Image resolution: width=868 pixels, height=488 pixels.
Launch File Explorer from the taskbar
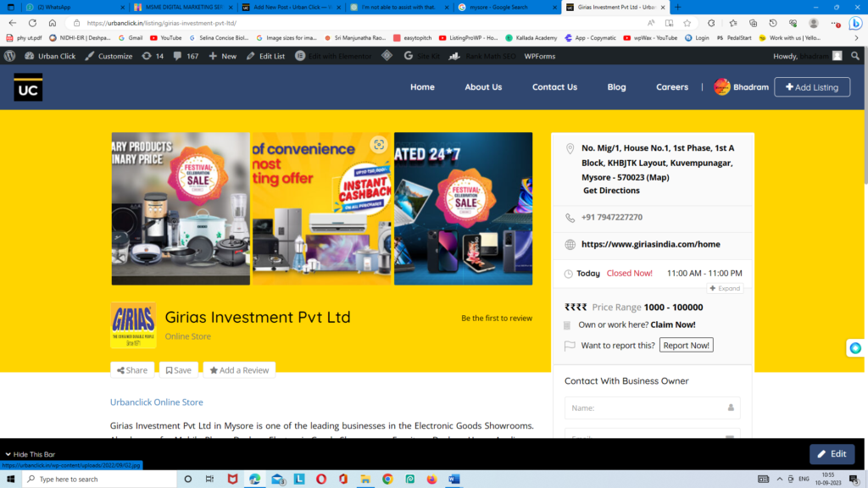[365, 480]
